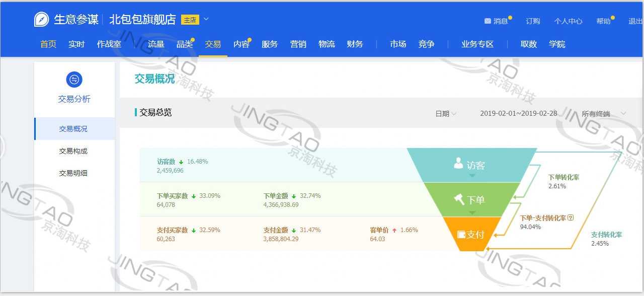The height and width of the screenshot is (296, 644).
Task: Open 个人中心 link
Action: (x=568, y=21)
